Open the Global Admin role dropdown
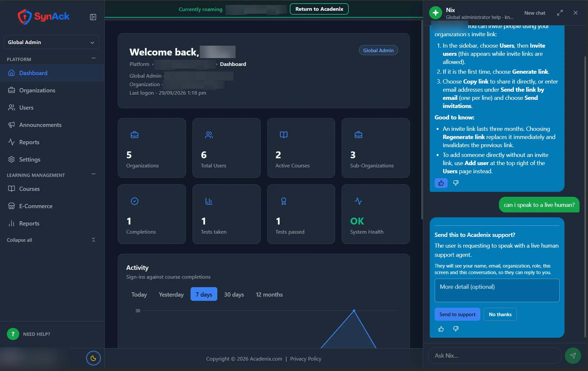 (51, 42)
